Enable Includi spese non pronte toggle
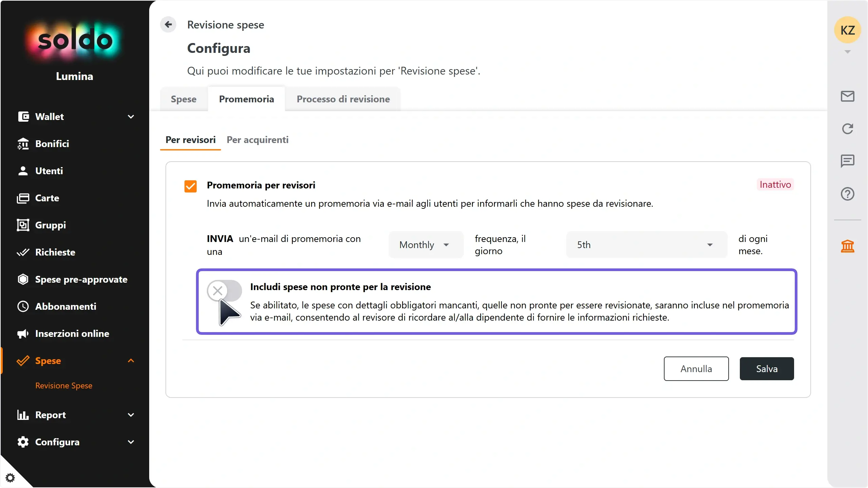Image resolution: width=868 pixels, height=488 pixels. point(224,290)
